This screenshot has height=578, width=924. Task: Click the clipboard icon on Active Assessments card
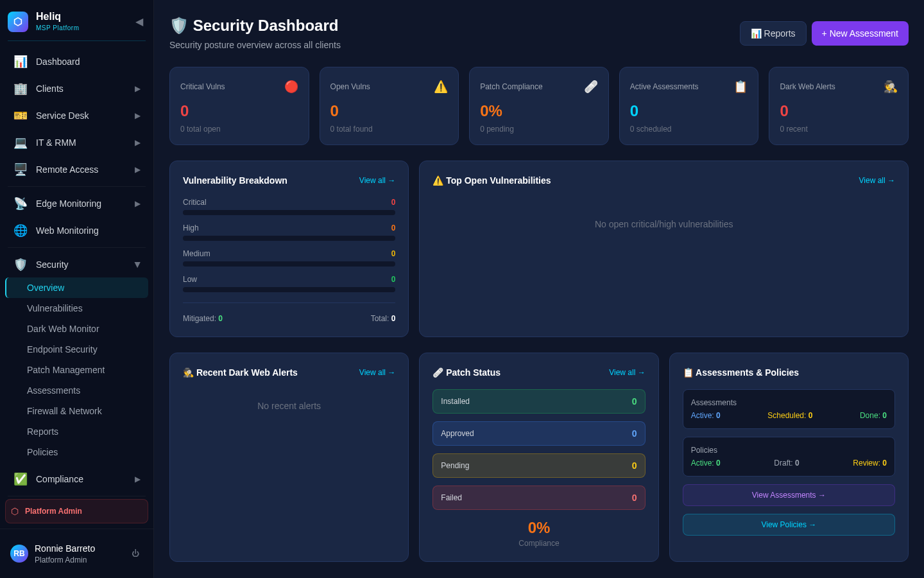click(740, 86)
